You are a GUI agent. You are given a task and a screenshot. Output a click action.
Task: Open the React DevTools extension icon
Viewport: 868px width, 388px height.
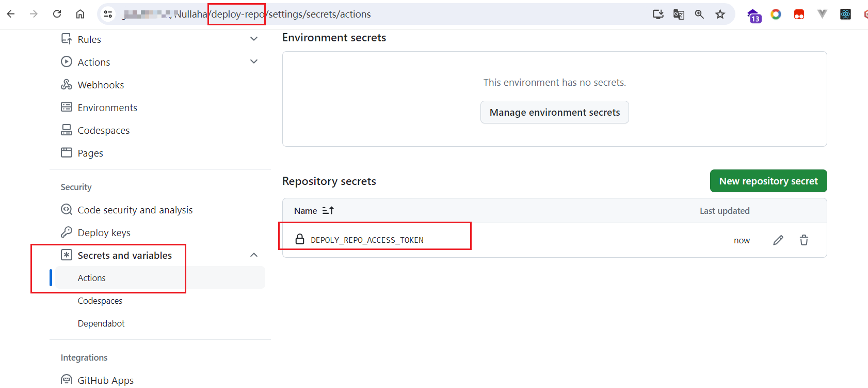(845, 14)
